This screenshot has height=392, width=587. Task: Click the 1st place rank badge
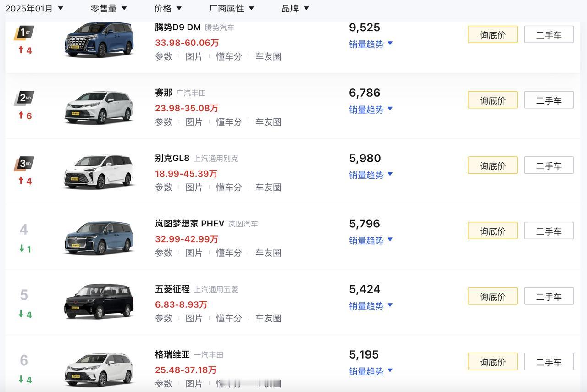24,33
